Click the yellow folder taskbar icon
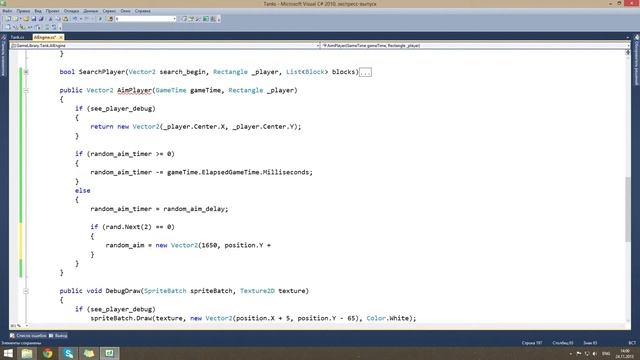The image size is (640, 360). [x=89, y=353]
